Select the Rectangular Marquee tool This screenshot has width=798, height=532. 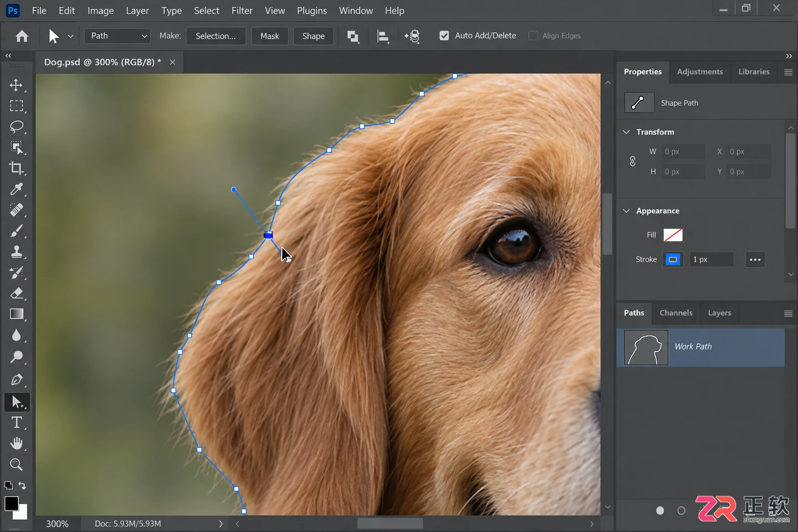[17, 106]
